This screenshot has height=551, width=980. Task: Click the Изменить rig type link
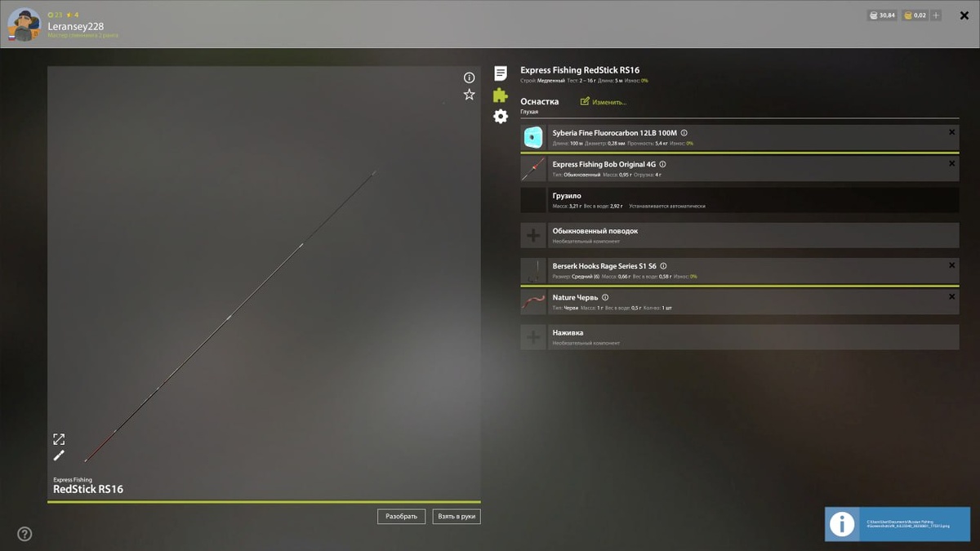point(604,102)
